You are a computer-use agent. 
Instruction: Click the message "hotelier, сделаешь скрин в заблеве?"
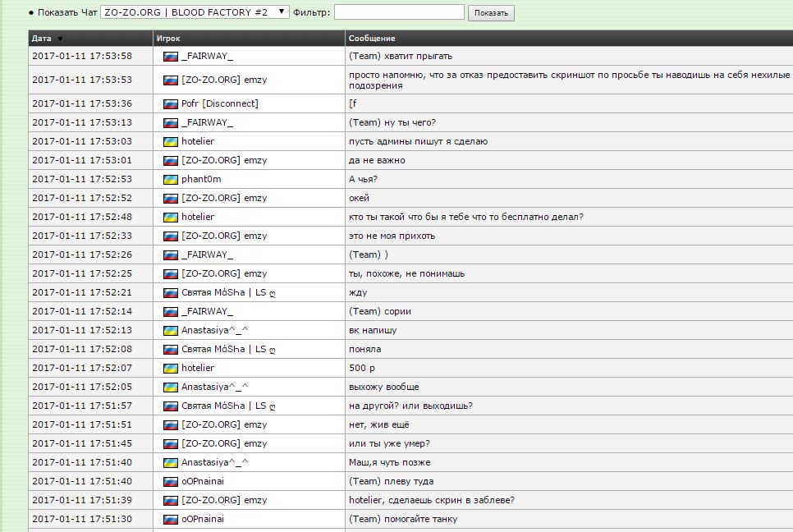pos(432,500)
